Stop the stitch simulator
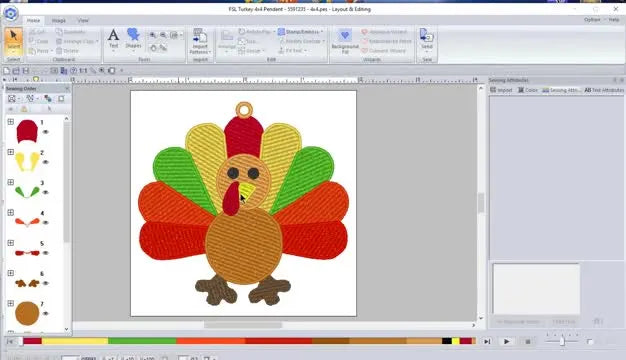 pos(528,342)
